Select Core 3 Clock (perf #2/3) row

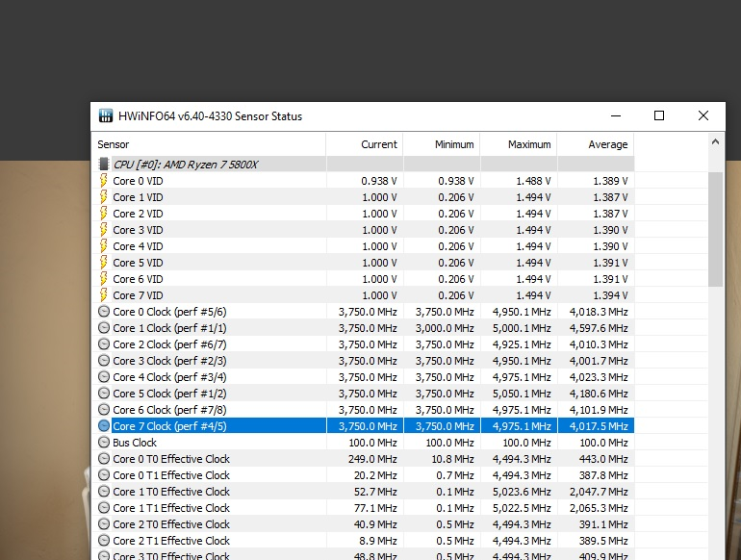tap(363, 361)
